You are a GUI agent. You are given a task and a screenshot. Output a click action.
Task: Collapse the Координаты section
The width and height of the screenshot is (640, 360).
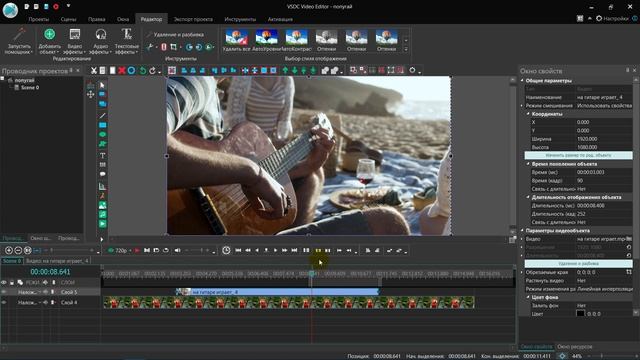coord(528,114)
